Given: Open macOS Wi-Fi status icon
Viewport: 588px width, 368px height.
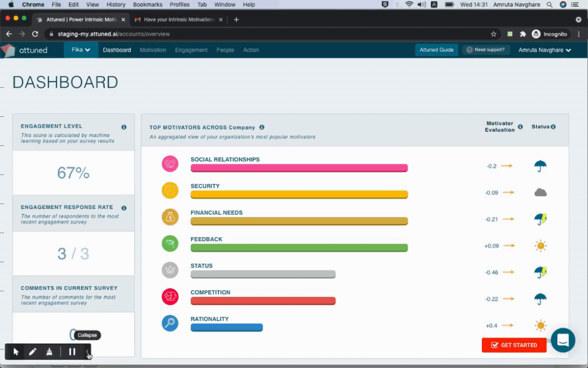Looking at the screenshot, I should pyautogui.click(x=409, y=5).
